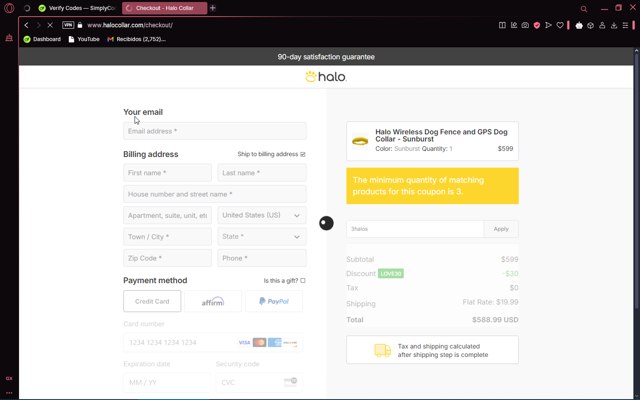Click the edit page toolbar icon

click(514, 25)
